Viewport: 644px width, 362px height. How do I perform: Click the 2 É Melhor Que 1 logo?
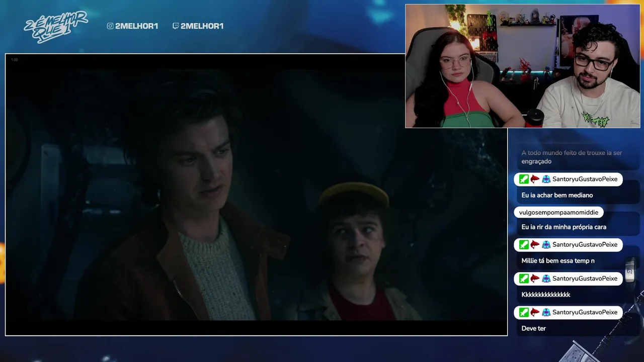[x=55, y=27]
